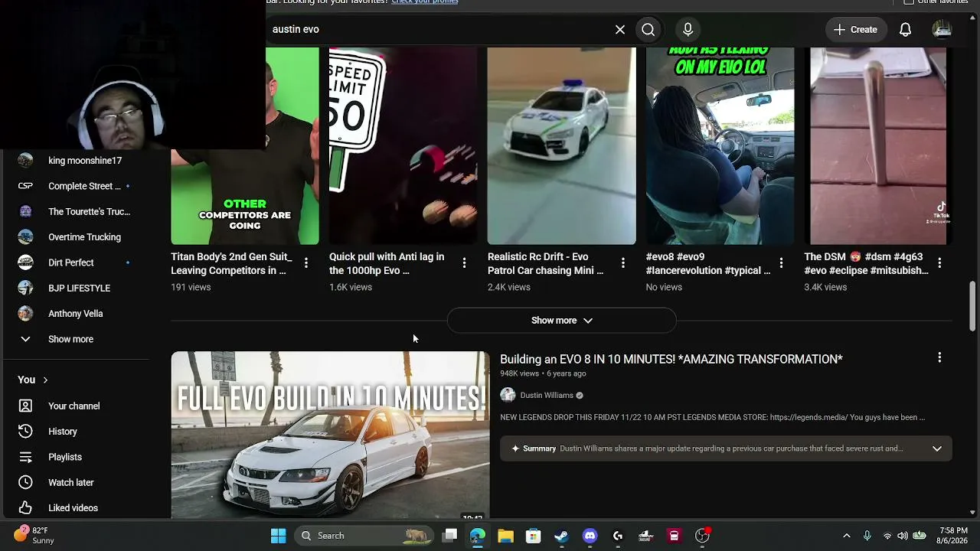Open more actions for Building an EVO 8 video
The width and height of the screenshot is (980, 551).
[939, 357]
